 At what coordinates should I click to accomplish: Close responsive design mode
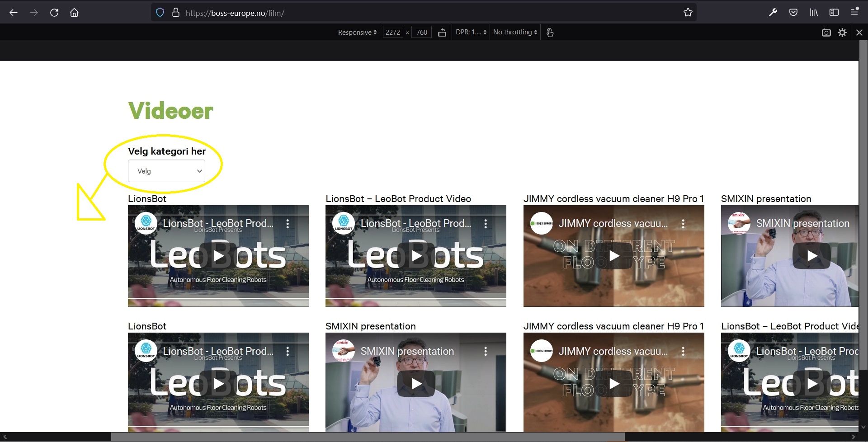(x=859, y=33)
